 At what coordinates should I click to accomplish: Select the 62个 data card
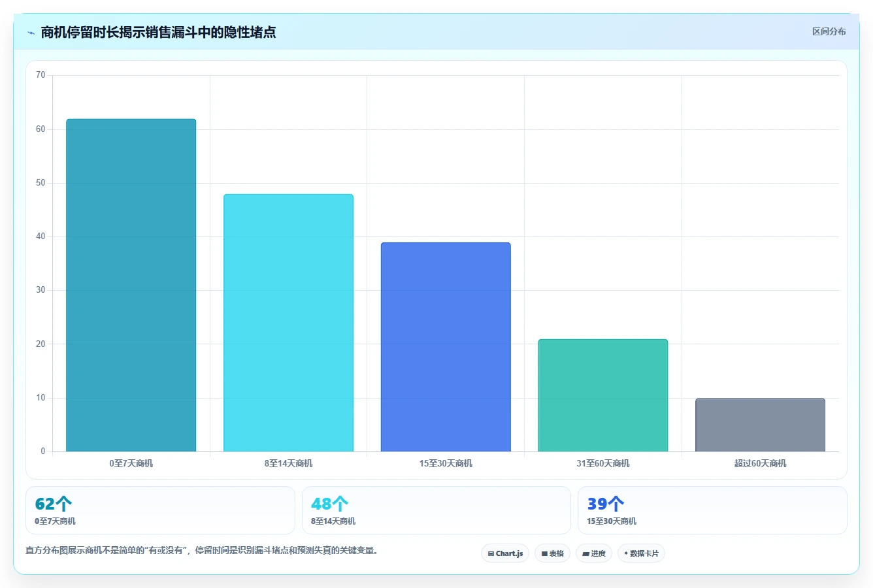[160, 510]
